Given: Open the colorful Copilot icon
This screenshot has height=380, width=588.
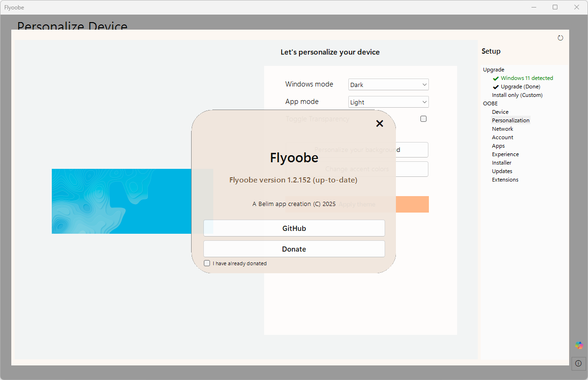Looking at the screenshot, I should 579,345.
